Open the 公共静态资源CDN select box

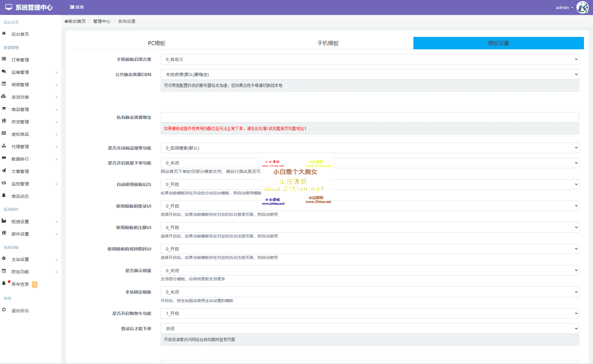pos(369,75)
